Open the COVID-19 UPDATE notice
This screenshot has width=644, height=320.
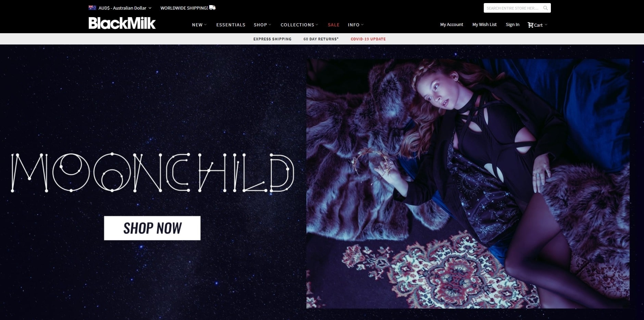coord(368,39)
